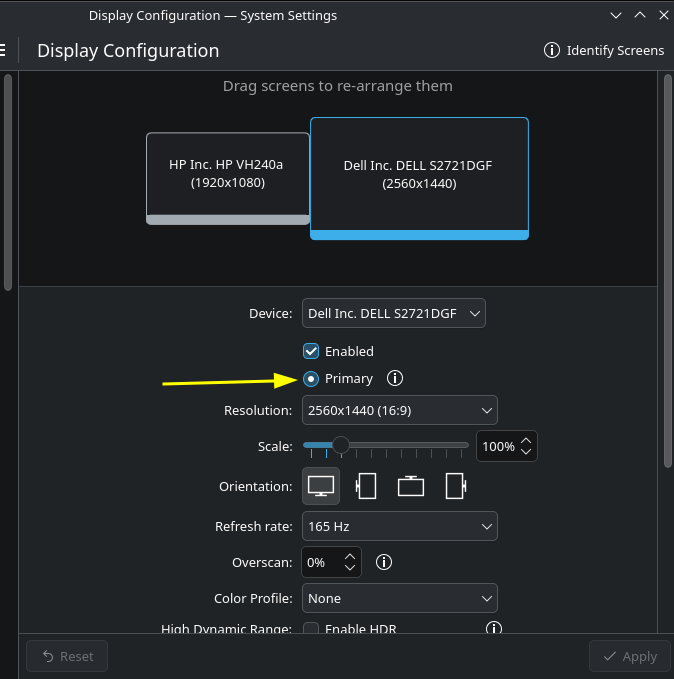Click the info icon next to Overscan

384,562
